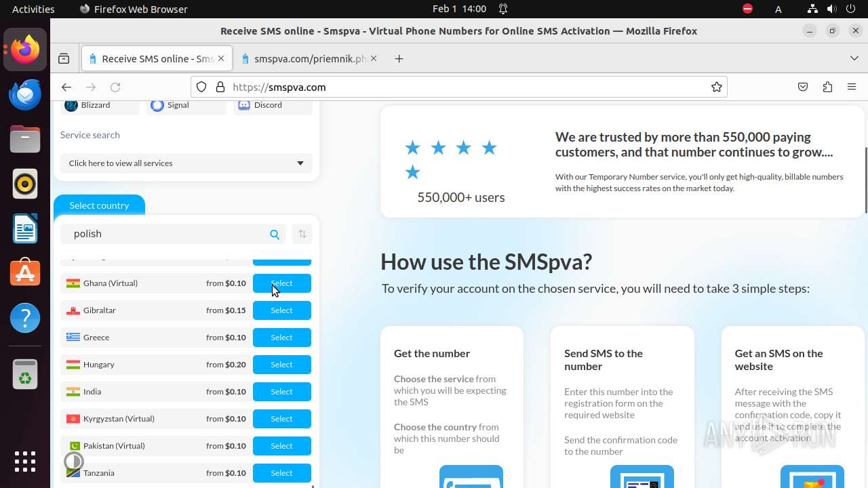
Task: Select Greece country
Action: [x=281, y=338]
